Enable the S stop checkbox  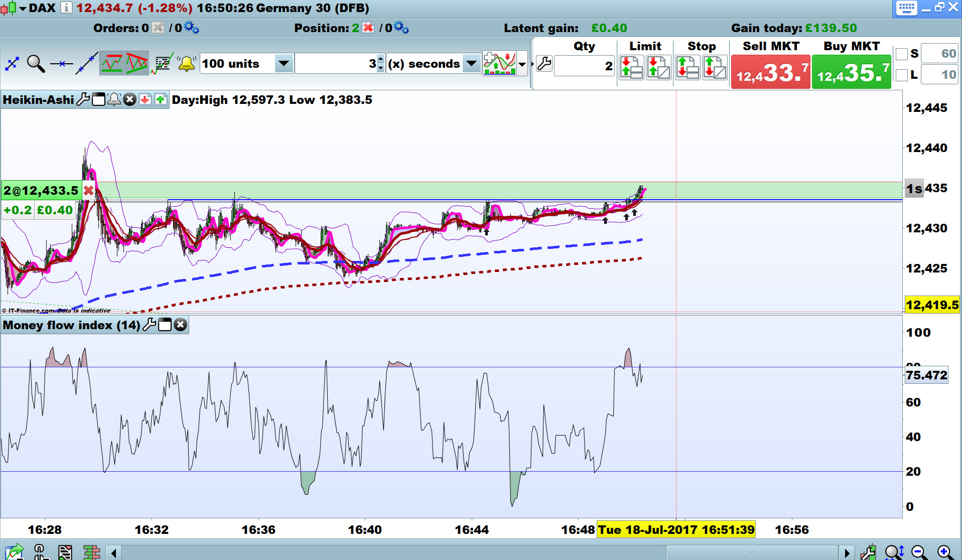(x=901, y=54)
